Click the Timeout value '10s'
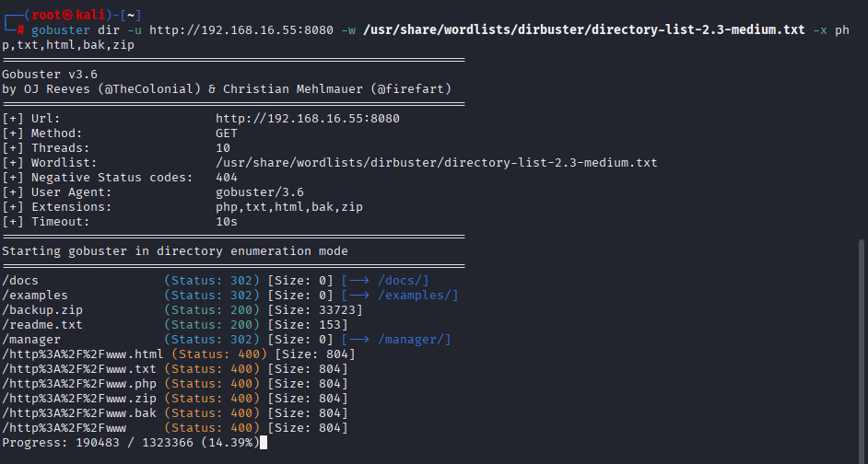868x464 pixels. click(x=227, y=222)
